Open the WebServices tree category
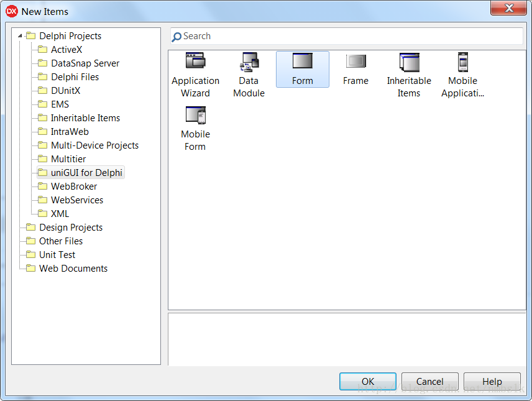Screen dimensions: 532x401 click(77, 200)
